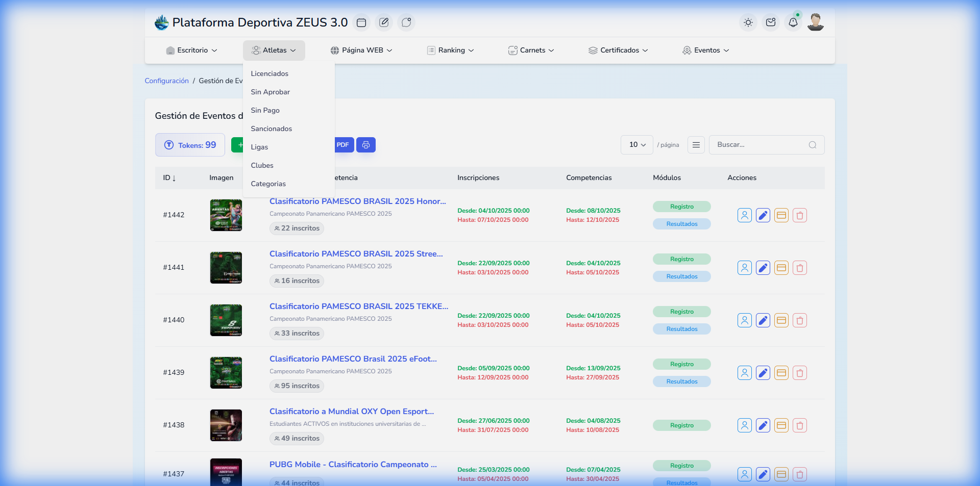The width and height of the screenshot is (980, 486).
Task: Open payment card icon for event #1439
Action: click(x=781, y=373)
